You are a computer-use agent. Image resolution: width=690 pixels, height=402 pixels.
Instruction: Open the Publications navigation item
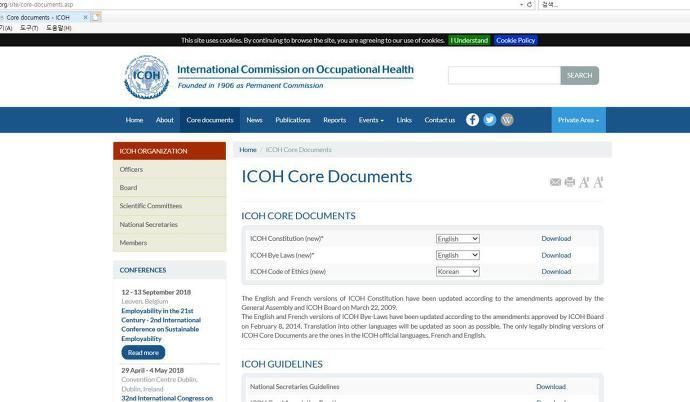point(293,120)
